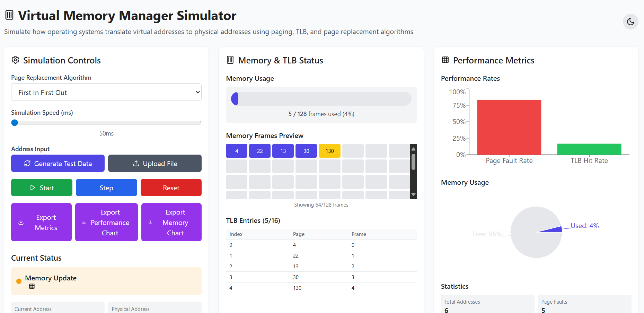Export the Memory Chart
This screenshot has height=313, width=644.
(x=171, y=222)
